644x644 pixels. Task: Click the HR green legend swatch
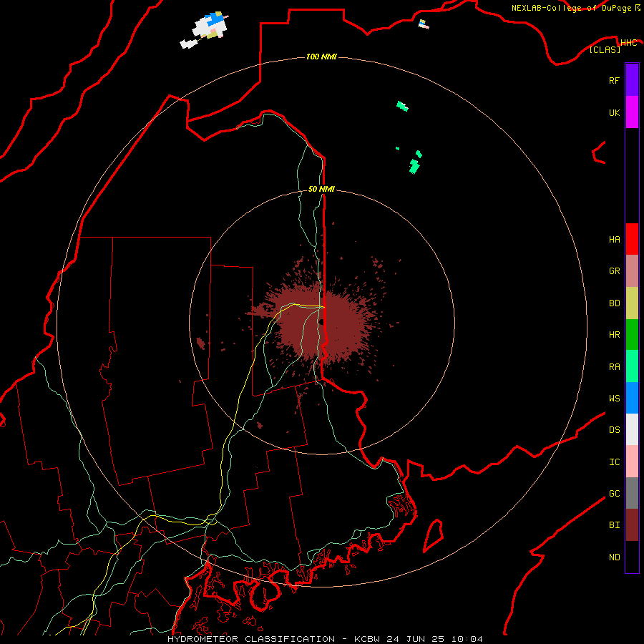coord(632,335)
